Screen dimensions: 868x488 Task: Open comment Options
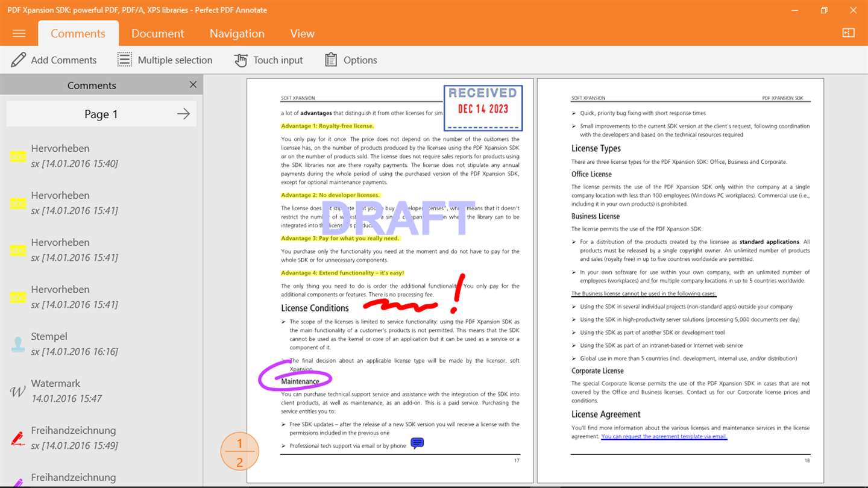[x=351, y=60]
